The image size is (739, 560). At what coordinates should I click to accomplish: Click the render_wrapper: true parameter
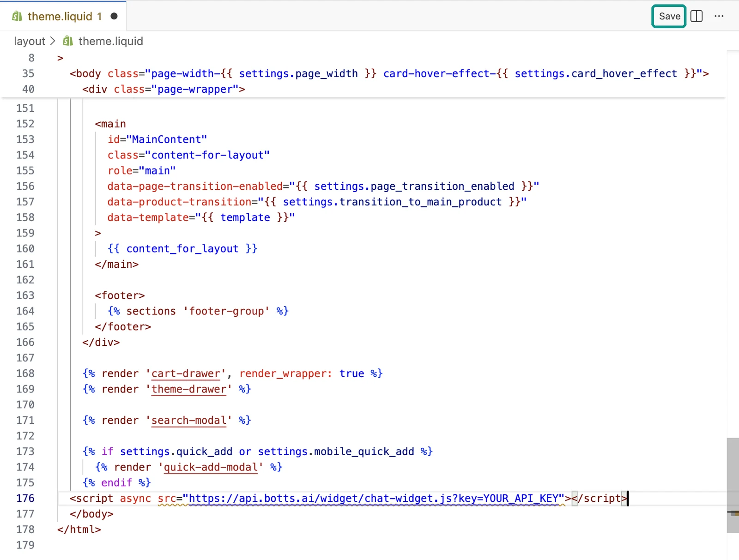302,373
